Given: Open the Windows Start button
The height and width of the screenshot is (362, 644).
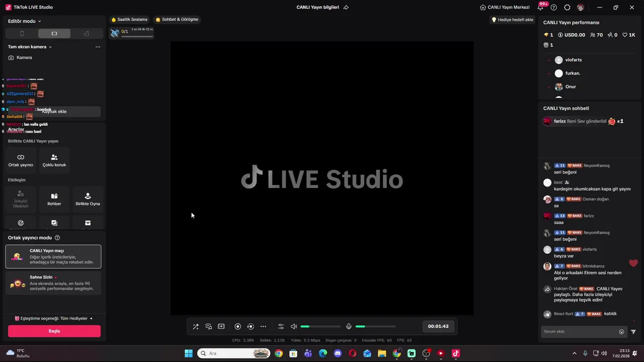Looking at the screenshot, I should (189, 353).
